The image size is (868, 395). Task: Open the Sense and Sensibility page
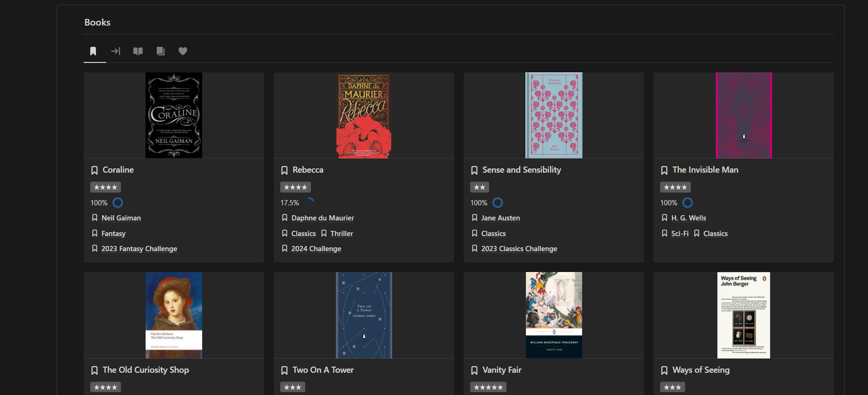click(x=522, y=170)
